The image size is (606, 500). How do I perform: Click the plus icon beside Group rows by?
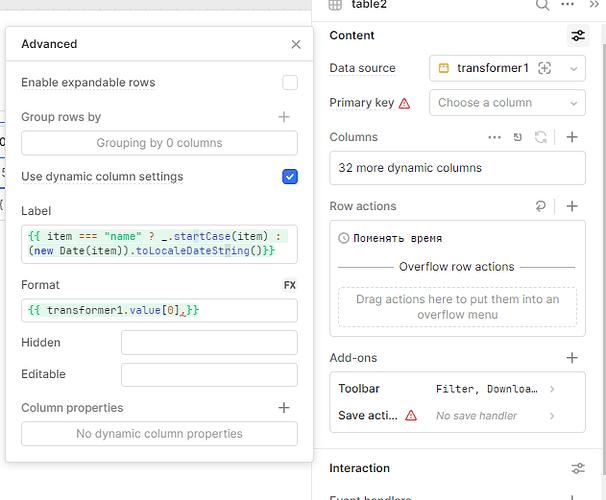[x=284, y=117]
